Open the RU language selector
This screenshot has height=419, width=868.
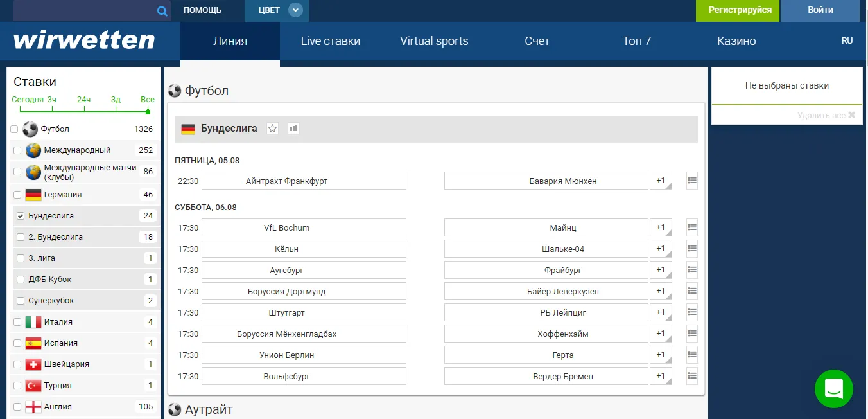pyautogui.click(x=847, y=40)
